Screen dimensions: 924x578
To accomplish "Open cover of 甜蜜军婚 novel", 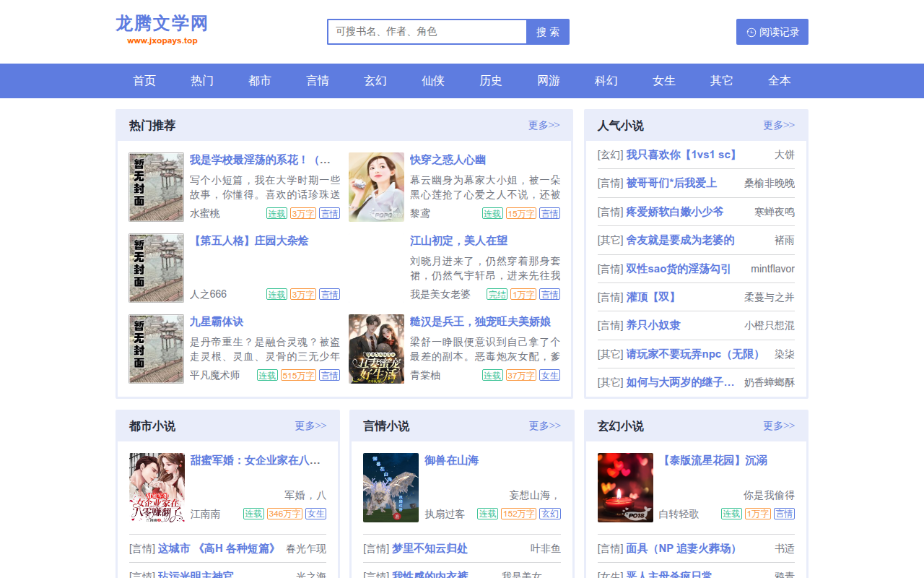I will coord(157,488).
